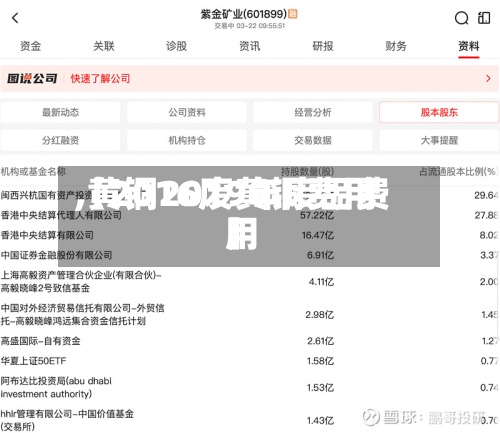Tap the orange margin badge beside the stock code
The height and width of the screenshot is (433, 500).
(293, 14)
